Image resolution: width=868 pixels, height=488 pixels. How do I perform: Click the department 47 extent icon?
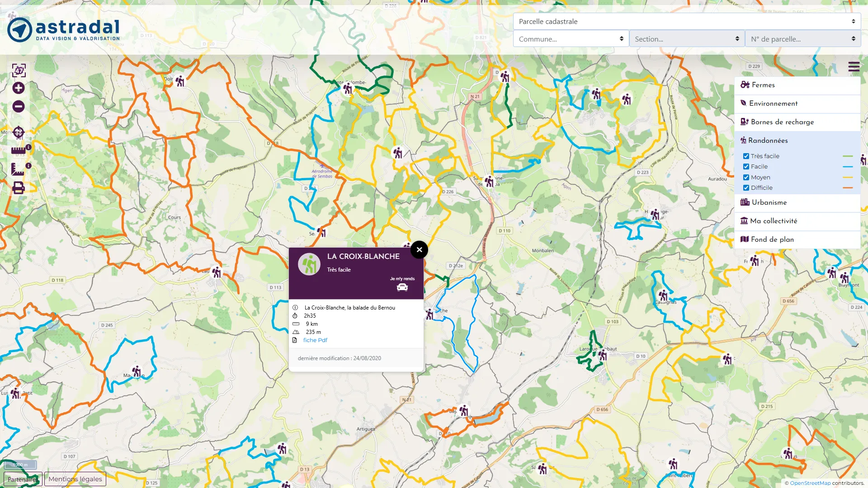point(18,71)
